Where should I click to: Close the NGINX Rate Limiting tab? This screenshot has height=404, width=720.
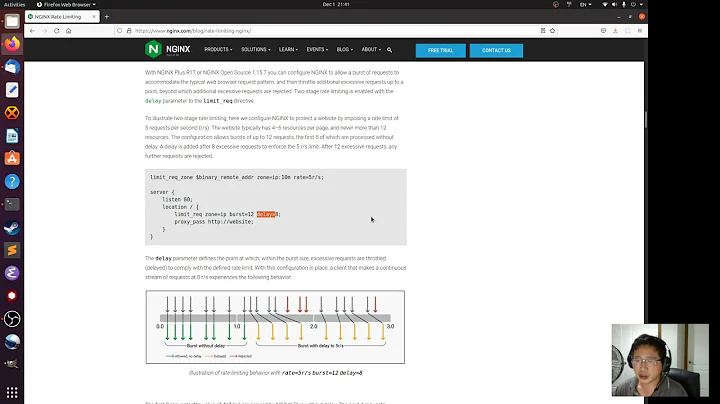94,17
